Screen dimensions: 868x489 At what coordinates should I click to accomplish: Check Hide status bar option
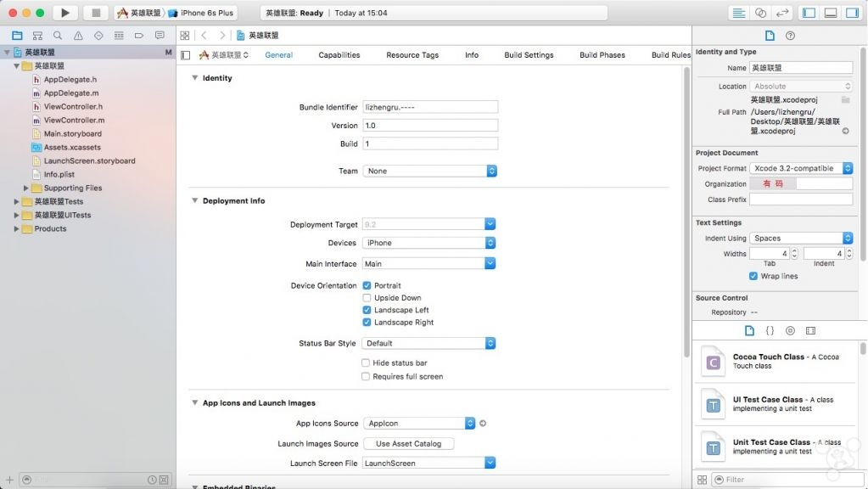pos(366,363)
